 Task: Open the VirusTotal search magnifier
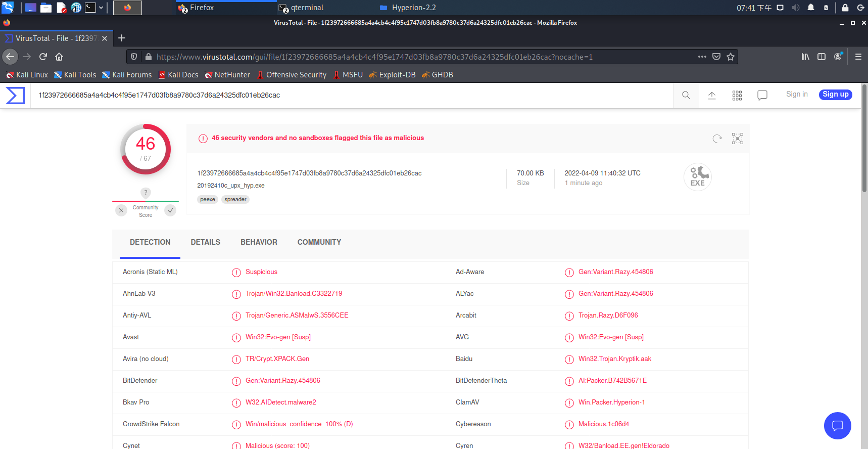(686, 95)
